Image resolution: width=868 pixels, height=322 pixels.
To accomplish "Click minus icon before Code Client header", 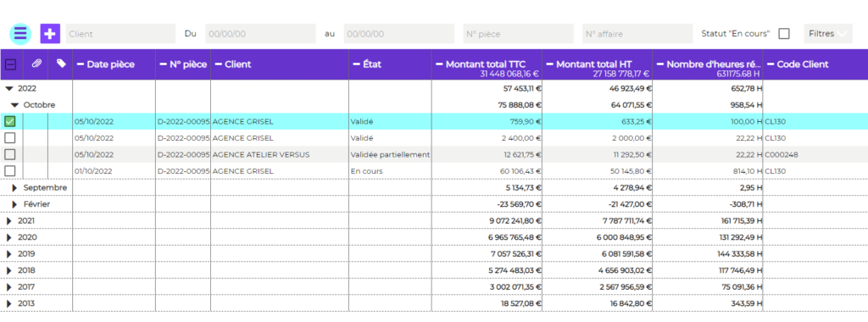I will (771, 64).
